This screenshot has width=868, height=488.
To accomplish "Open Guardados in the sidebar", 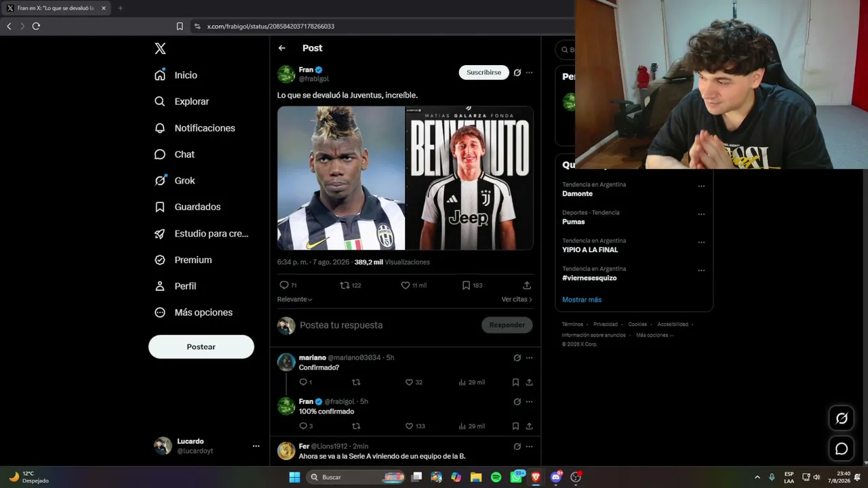I will (x=187, y=207).
